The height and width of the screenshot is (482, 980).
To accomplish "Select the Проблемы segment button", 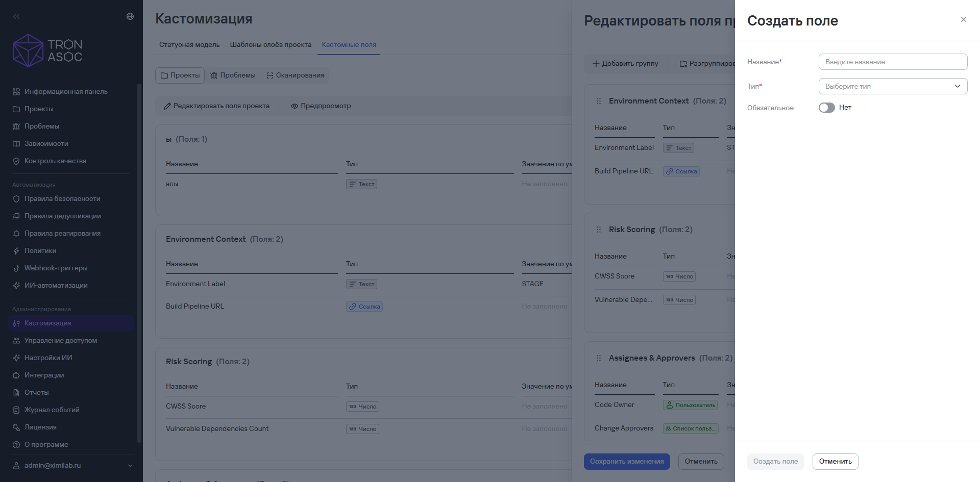I will (x=233, y=75).
